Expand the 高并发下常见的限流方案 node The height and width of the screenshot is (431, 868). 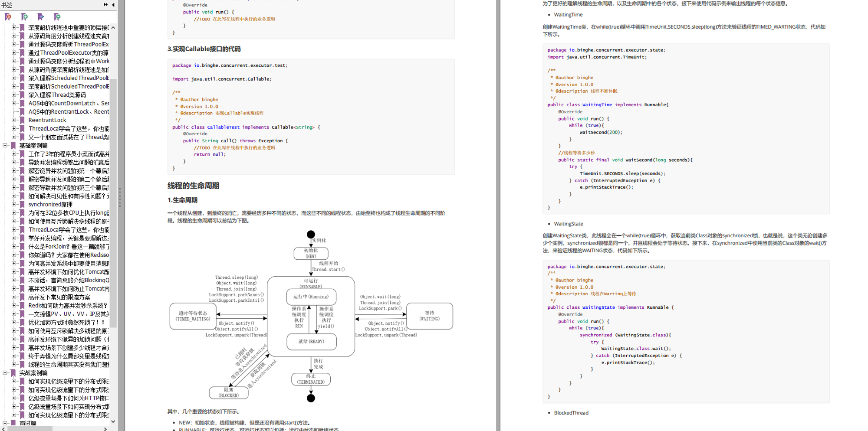coord(14,297)
